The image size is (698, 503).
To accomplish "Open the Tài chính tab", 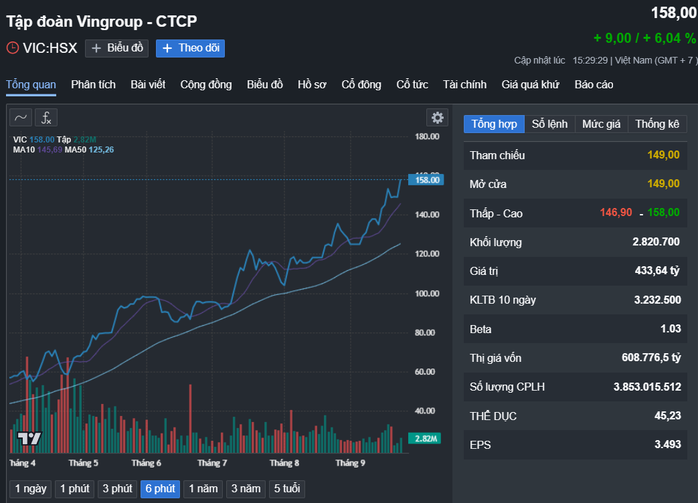I will coord(465,85).
